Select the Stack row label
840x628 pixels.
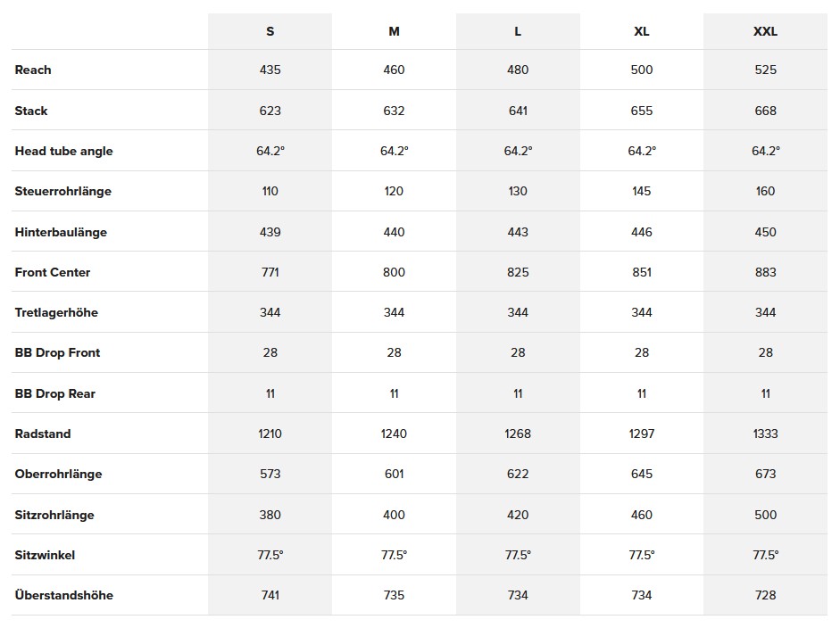click(x=31, y=111)
